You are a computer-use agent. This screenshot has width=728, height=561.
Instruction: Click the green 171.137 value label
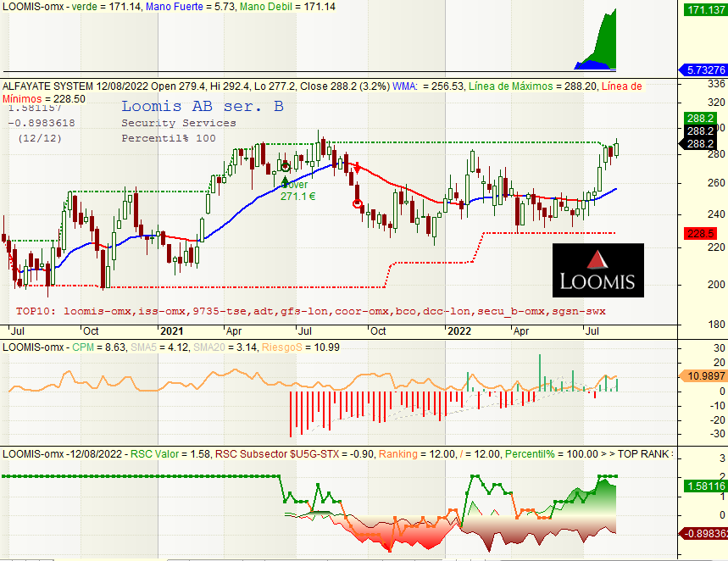pyautogui.click(x=706, y=10)
